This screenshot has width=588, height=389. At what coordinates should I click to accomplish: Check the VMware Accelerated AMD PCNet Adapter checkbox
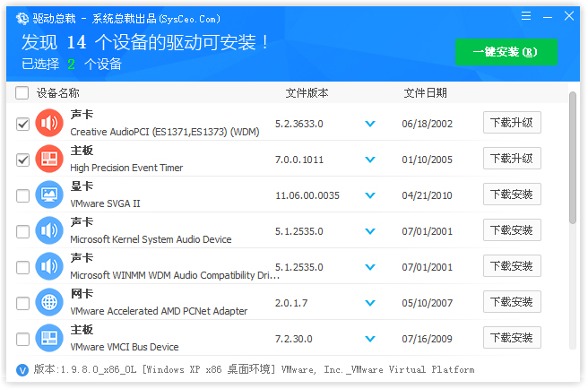point(23,303)
